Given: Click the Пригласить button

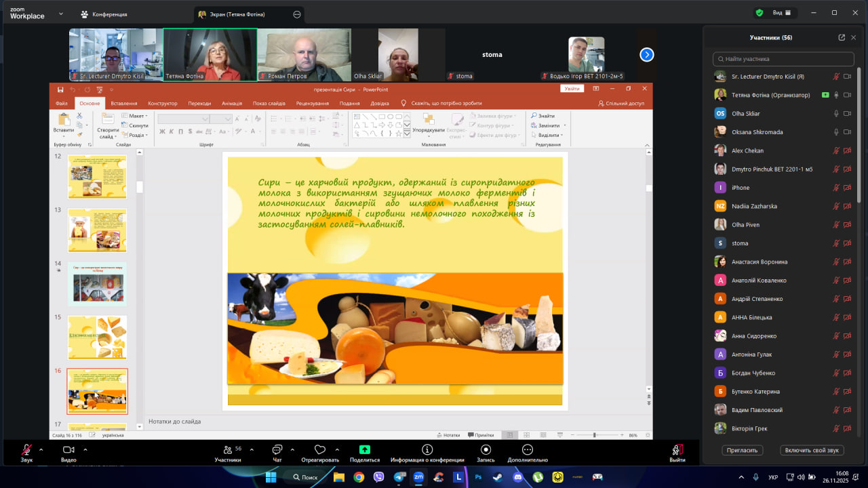Looking at the screenshot, I should coord(743,450).
